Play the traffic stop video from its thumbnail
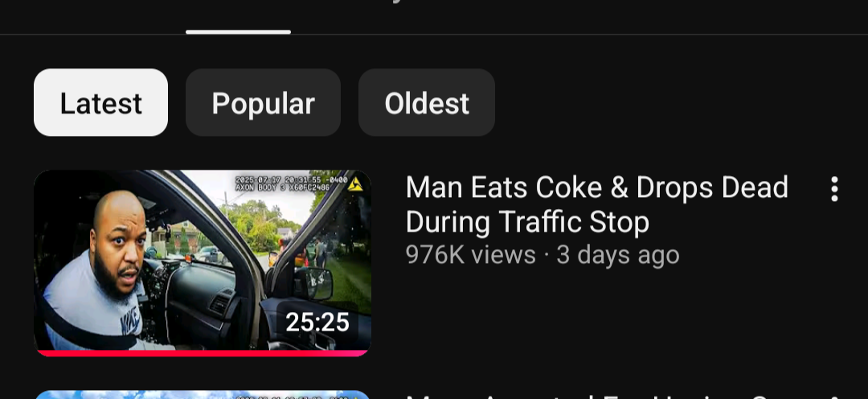The height and width of the screenshot is (399, 868). (x=203, y=263)
